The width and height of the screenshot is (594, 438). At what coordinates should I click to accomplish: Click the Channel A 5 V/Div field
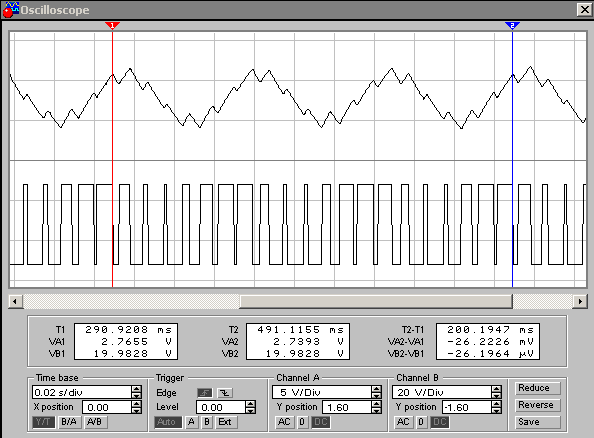[x=322, y=392]
